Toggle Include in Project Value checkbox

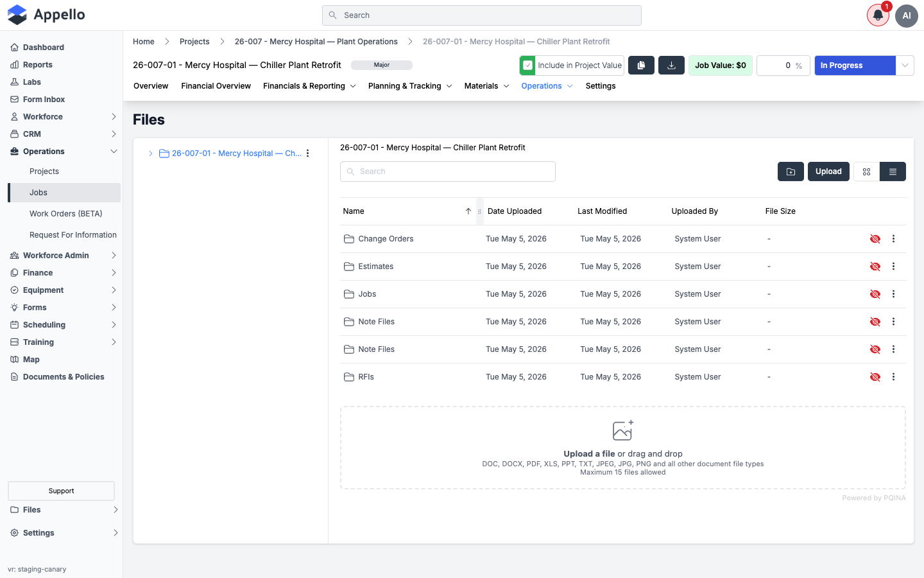pyautogui.click(x=527, y=66)
